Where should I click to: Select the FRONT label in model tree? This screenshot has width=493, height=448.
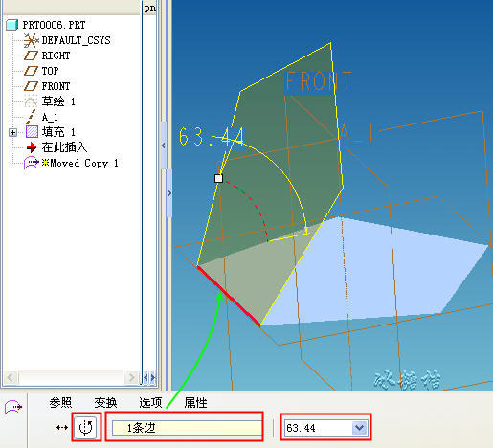coord(56,86)
